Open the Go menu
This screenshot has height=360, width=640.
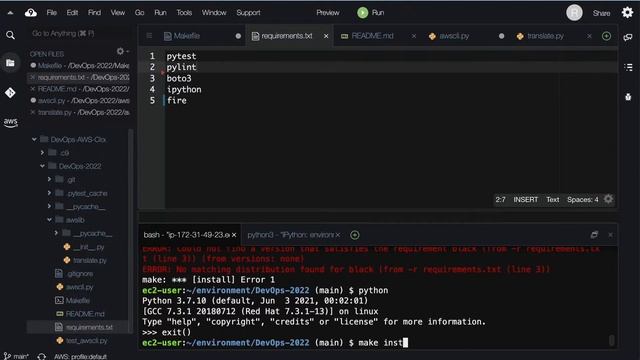(140, 13)
